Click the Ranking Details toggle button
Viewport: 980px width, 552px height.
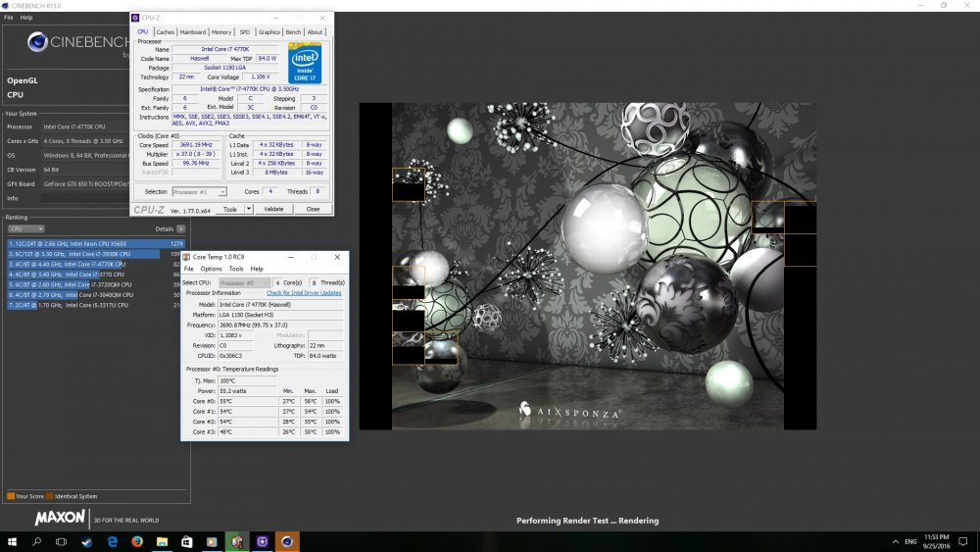[x=180, y=228]
